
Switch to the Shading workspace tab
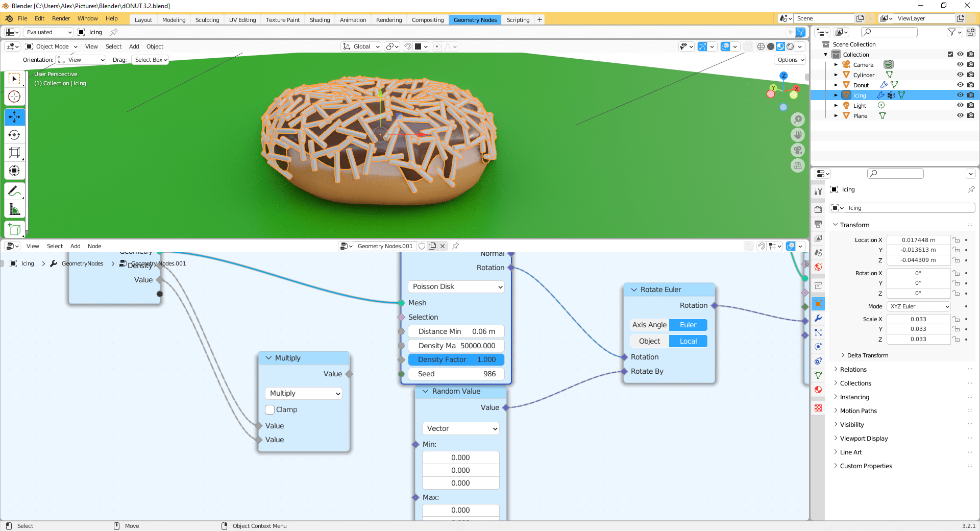pyautogui.click(x=319, y=19)
